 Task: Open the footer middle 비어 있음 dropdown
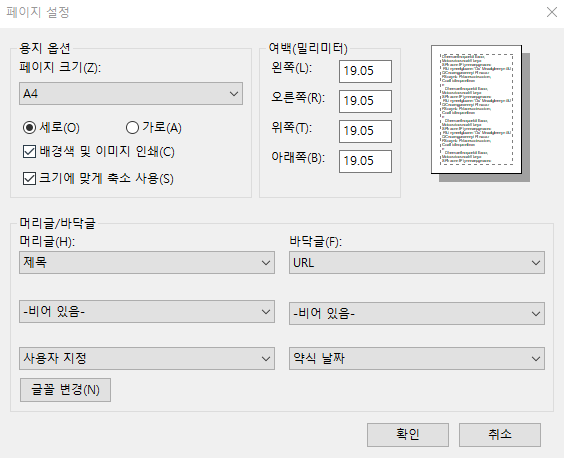[x=417, y=313]
